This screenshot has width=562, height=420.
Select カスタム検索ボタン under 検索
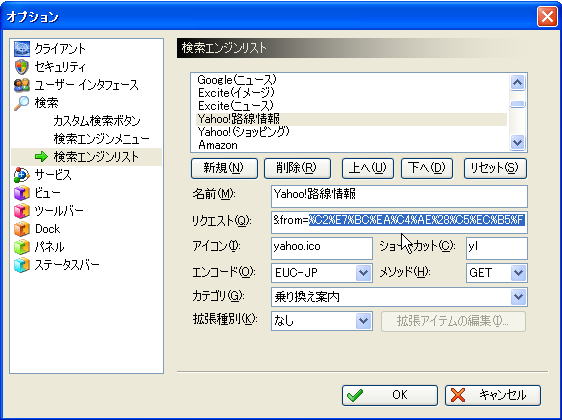pos(97,121)
